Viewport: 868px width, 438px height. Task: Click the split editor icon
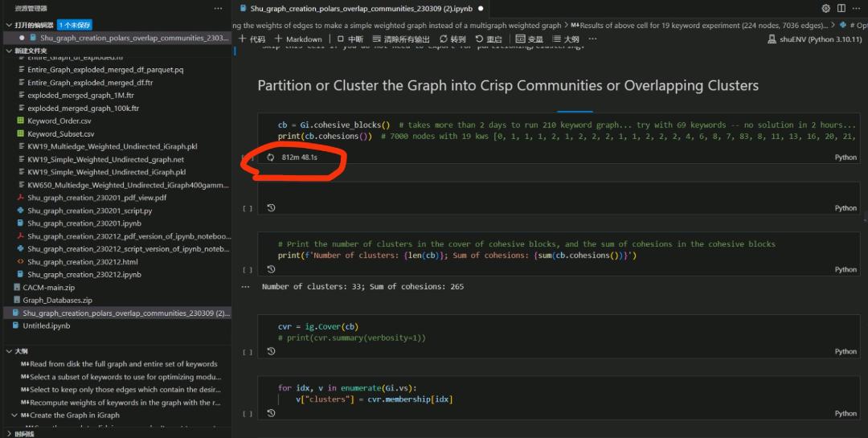click(841, 9)
